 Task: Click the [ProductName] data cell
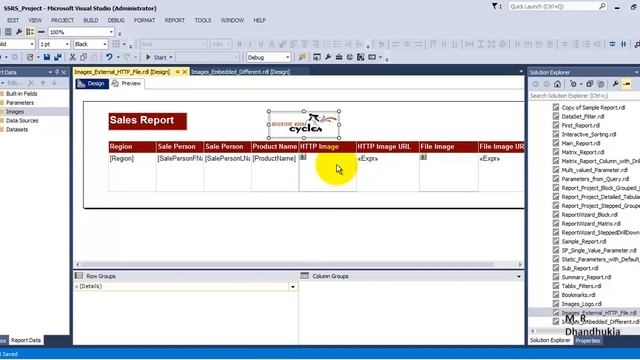click(x=275, y=172)
